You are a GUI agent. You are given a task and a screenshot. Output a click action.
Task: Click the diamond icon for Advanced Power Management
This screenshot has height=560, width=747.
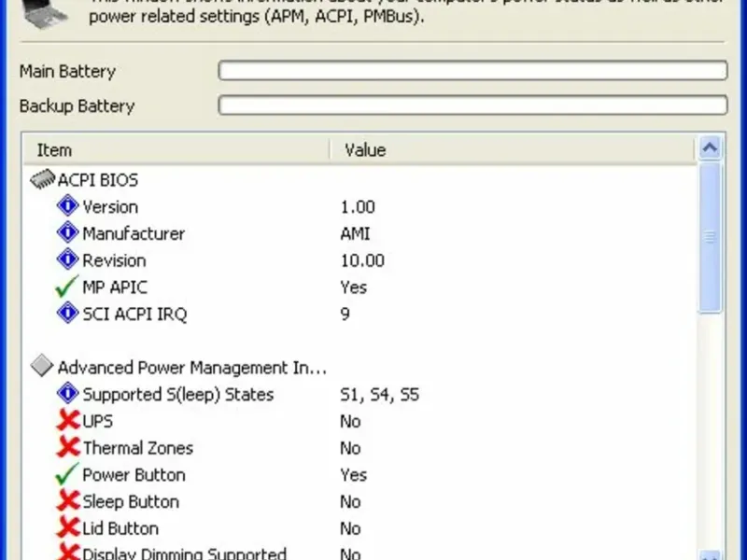pyautogui.click(x=42, y=366)
